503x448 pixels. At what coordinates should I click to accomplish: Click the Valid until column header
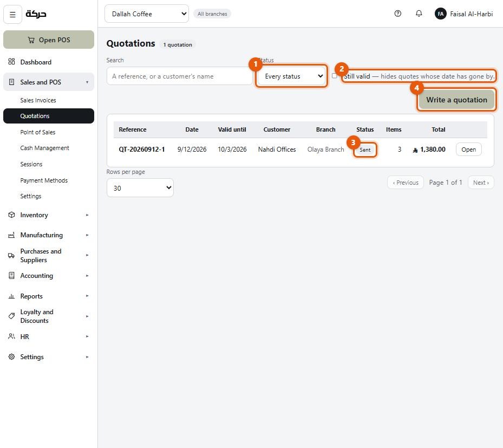click(x=232, y=129)
